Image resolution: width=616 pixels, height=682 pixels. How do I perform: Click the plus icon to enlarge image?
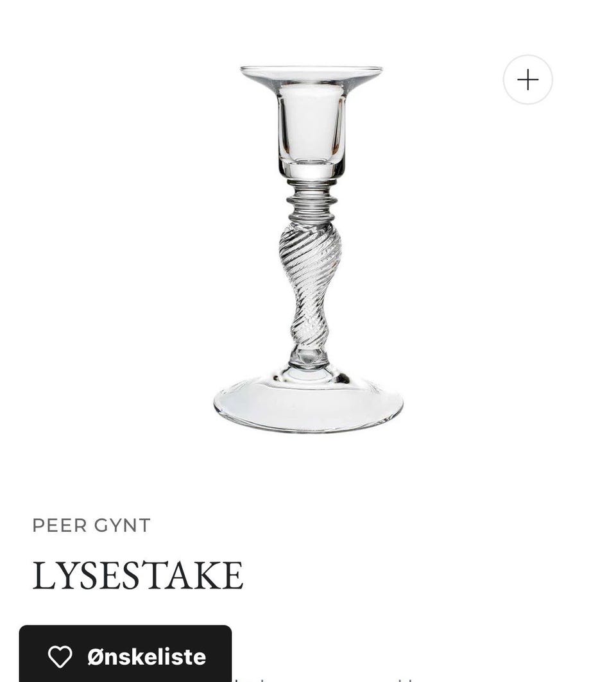coord(527,80)
